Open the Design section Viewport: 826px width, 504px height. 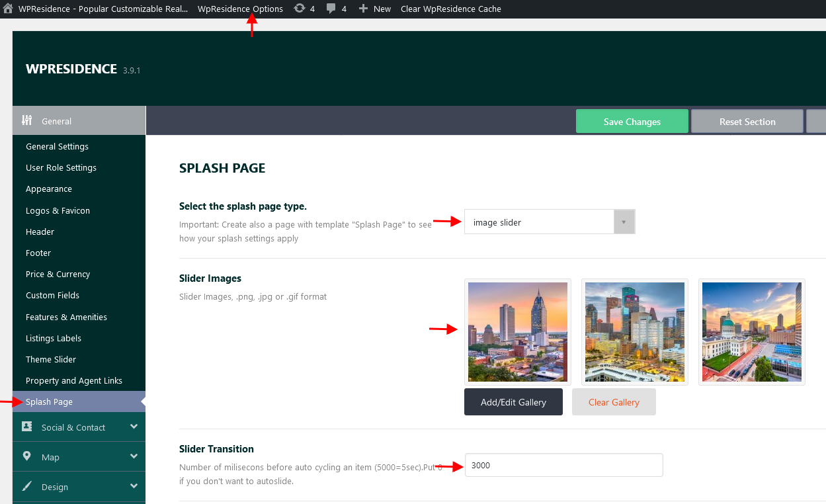(79, 487)
